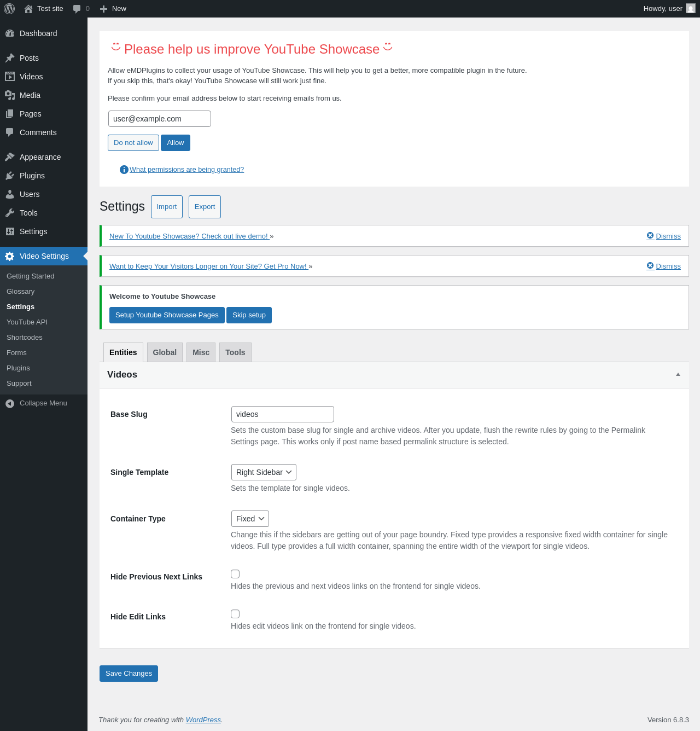Click the Users person icon
Viewport: 700px width, 731px height.
click(10, 194)
